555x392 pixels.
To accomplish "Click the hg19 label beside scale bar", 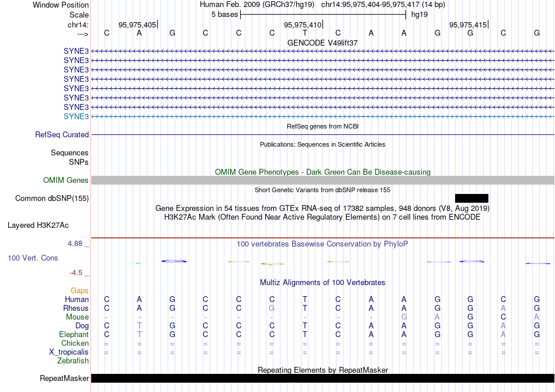I will 419,15.
